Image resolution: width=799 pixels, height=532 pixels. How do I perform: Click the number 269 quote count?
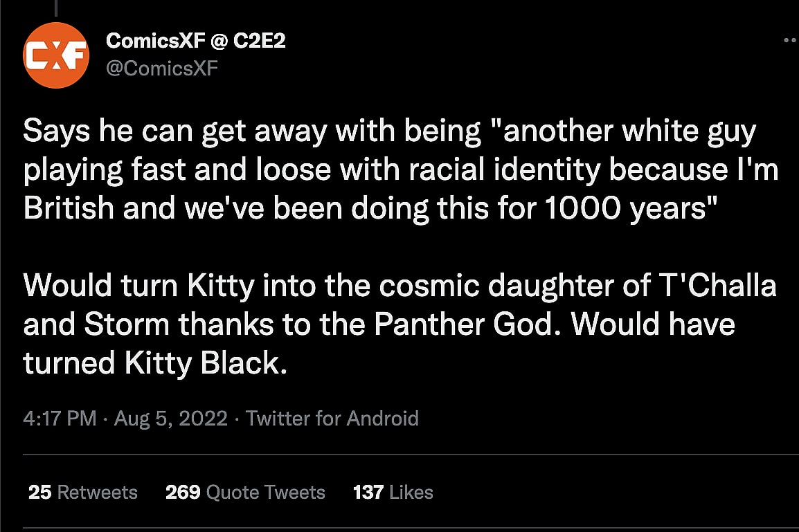click(x=183, y=493)
